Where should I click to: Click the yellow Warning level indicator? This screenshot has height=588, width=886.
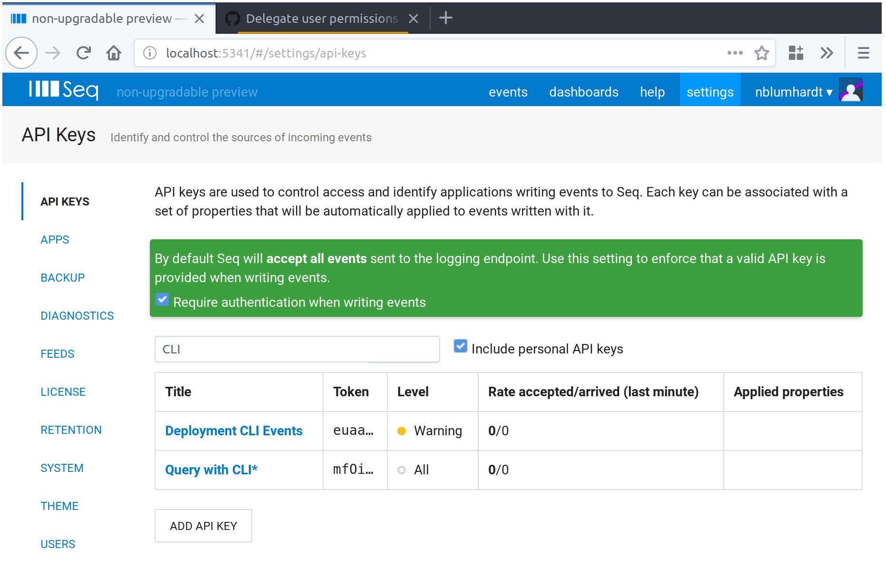coord(403,431)
